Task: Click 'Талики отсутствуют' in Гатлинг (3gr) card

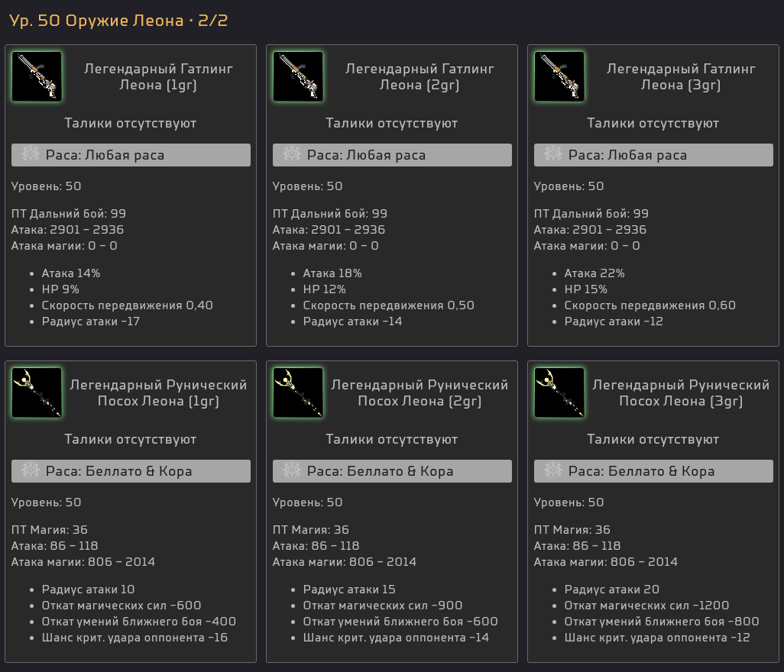Action: click(653, 123)
